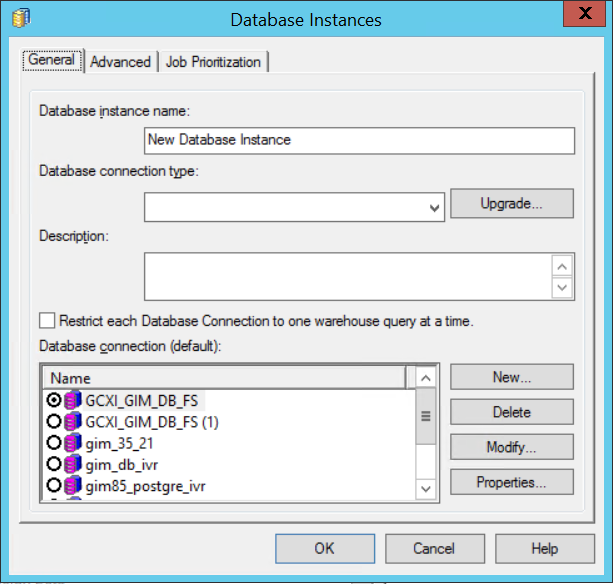The width and height of the screenshot is (613, 584).
Task: Enable restrict each connection to one query
Action: click(47, 321)
